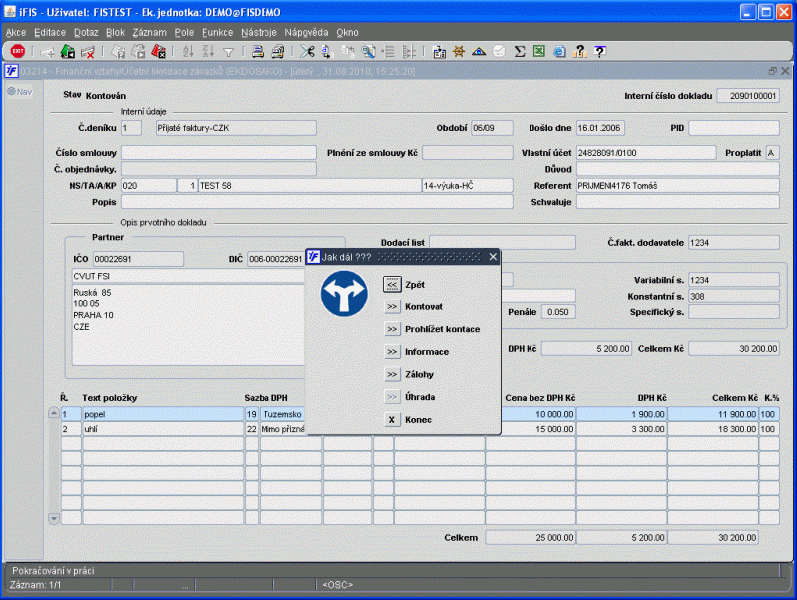
Task: Open Informace from the dialog
Action: click(392, 352)
